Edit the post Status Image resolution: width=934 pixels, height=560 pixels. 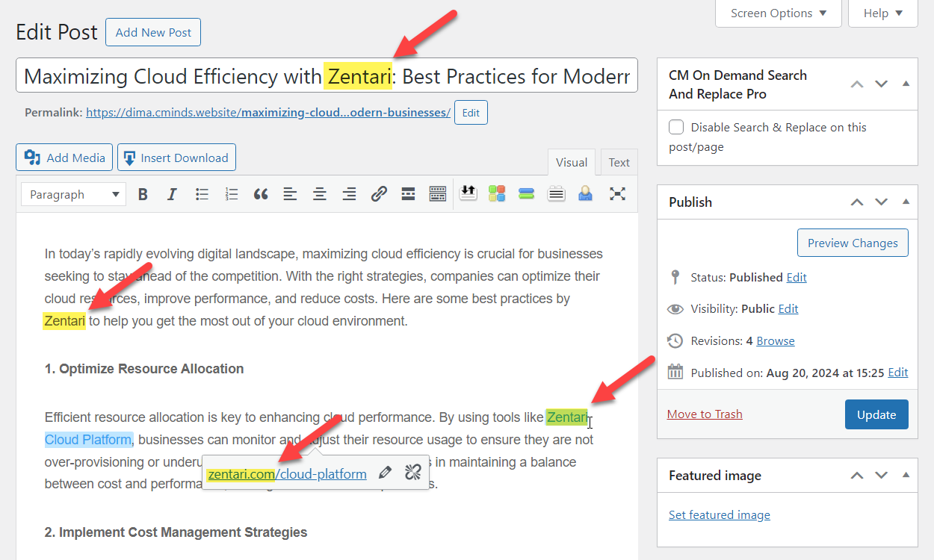point(797,277)
